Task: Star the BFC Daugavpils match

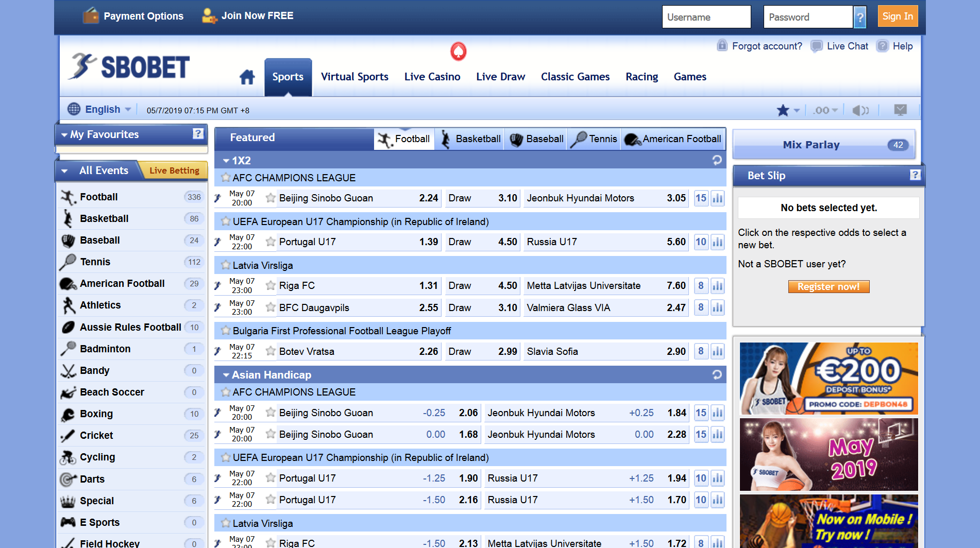Action: point(271,307)
